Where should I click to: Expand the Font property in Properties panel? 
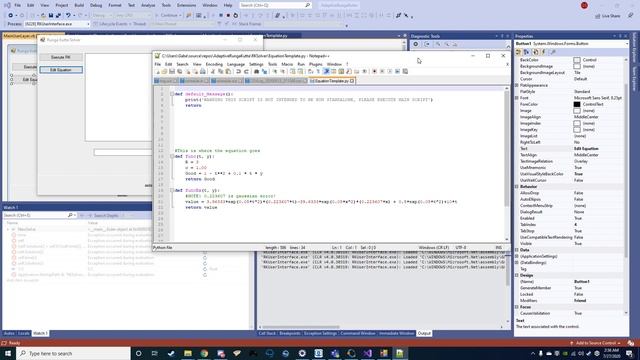pos(517,98)
